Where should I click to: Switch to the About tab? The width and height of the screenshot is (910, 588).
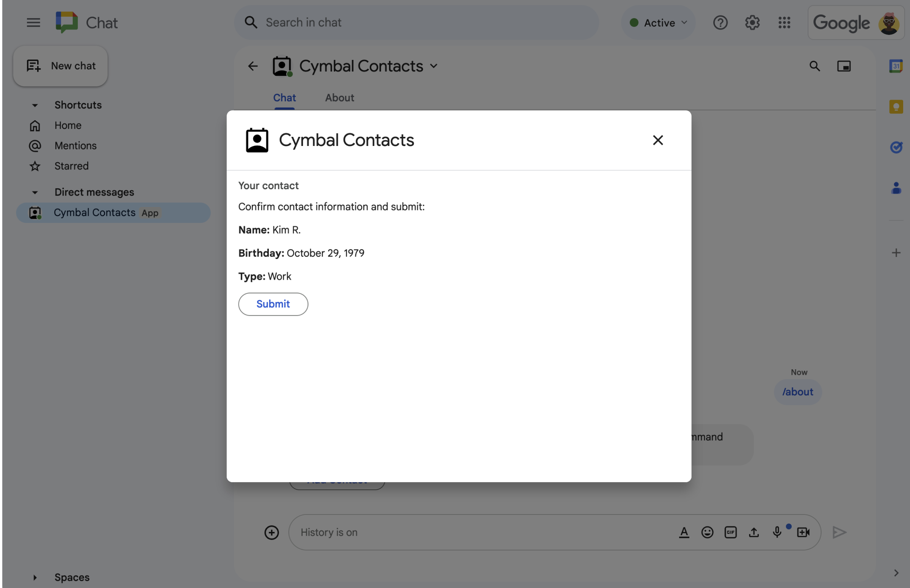340,97
